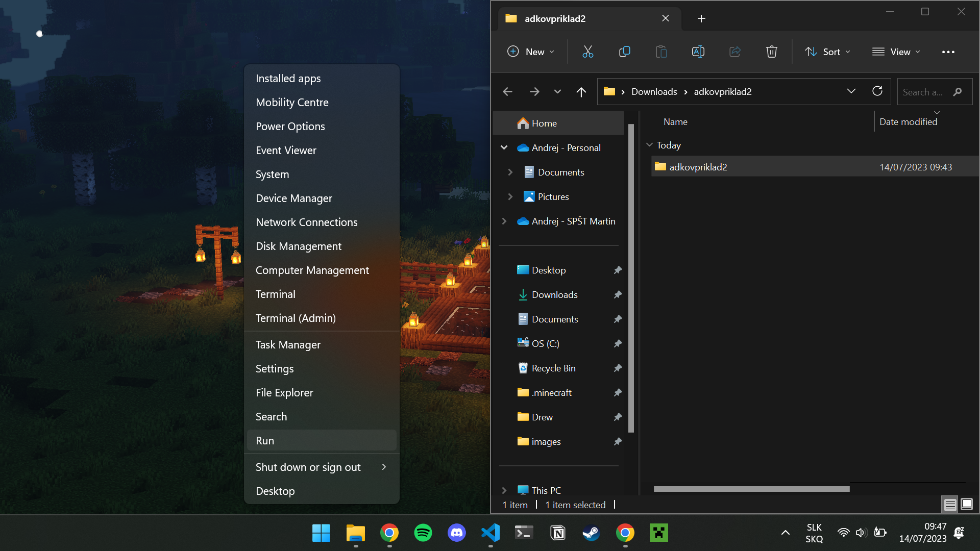Switch to details view layout icon
This screenshot has width=980, height=551.
(950, 505)
